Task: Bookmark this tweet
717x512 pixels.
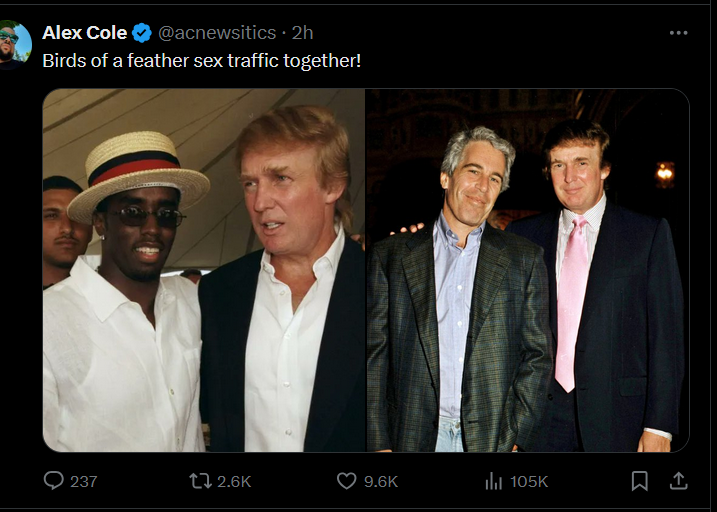Action: click(x=640, y=481)
